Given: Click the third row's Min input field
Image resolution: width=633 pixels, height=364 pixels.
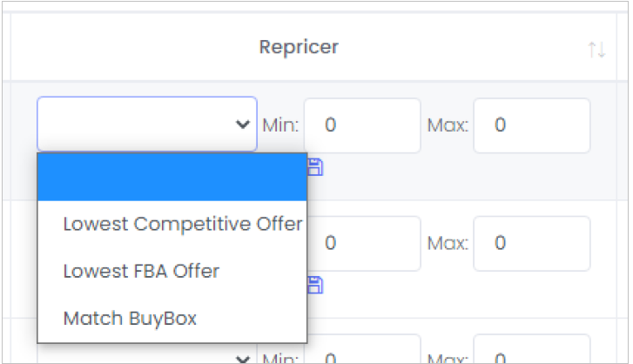Looking at the screenshot, I should pos(362,349).
